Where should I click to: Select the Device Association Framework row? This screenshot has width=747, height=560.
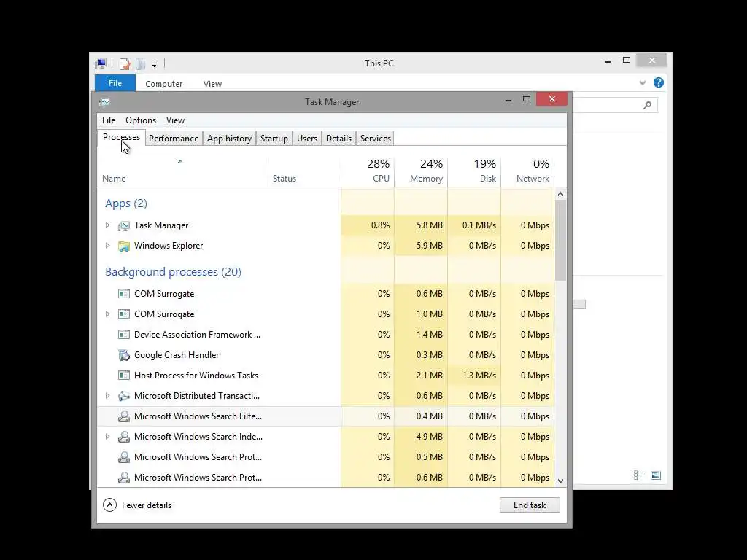(326, 335)
